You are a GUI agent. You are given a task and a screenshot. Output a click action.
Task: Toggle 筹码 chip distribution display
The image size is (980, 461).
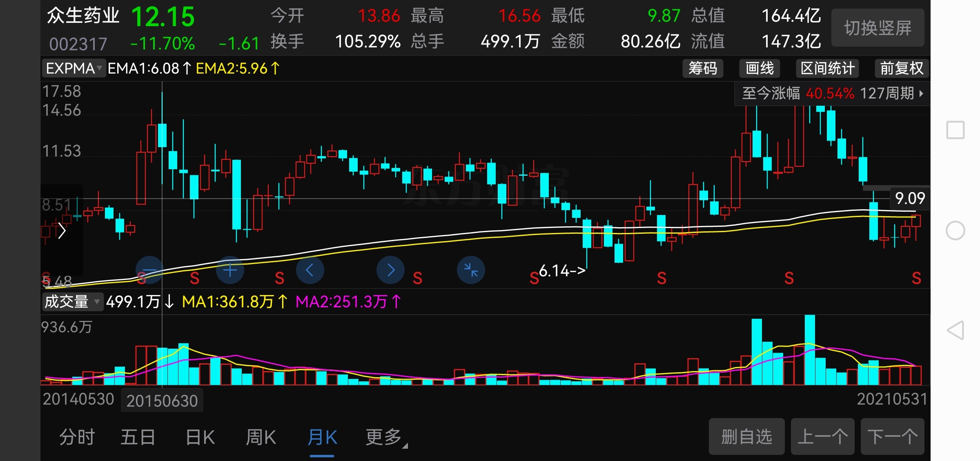(702, 68)
